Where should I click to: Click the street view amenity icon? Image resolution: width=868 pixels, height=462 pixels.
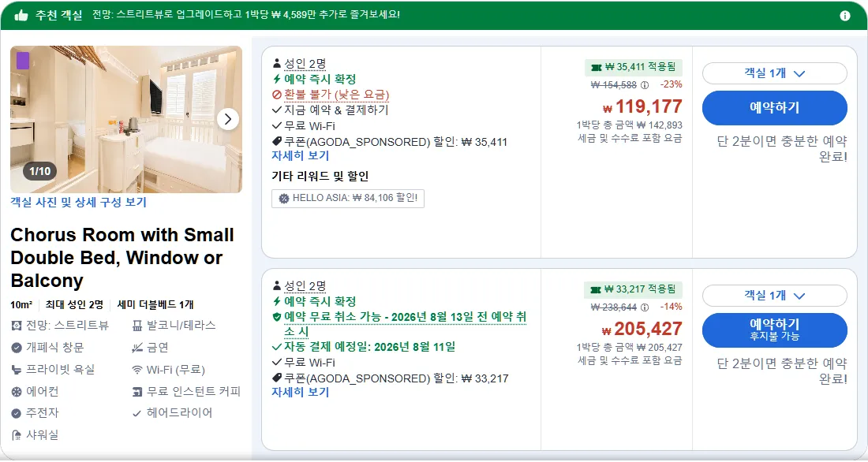pos(17,326)
